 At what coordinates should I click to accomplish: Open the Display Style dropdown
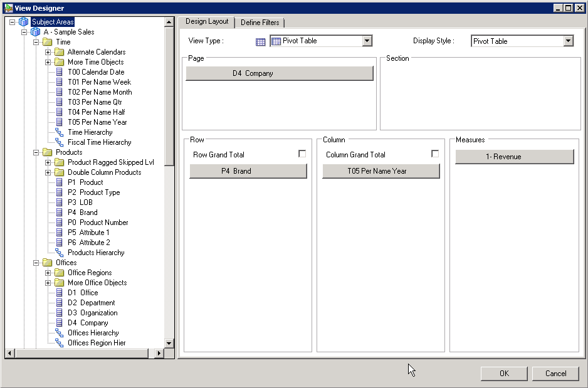click(569, 41)
